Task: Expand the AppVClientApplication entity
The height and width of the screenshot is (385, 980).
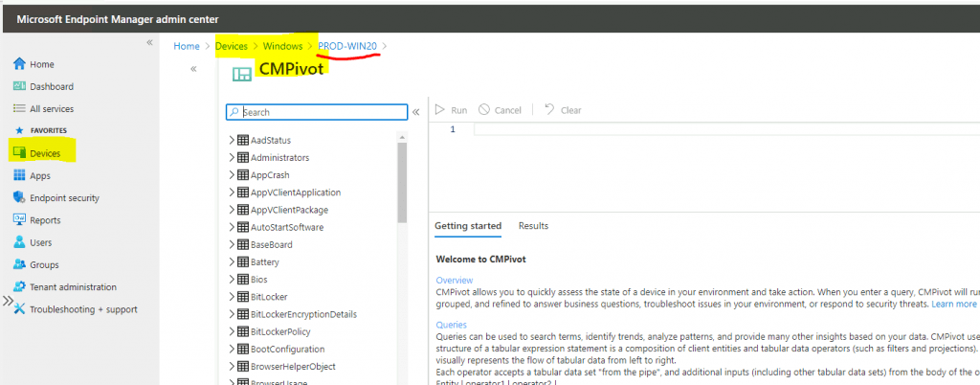Action: 232,192
